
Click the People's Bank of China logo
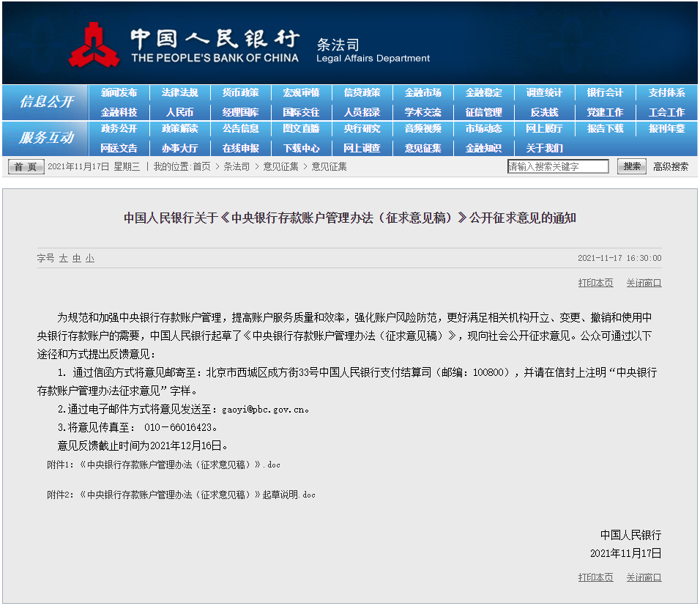pyautogui.click(x=94, y=45)
